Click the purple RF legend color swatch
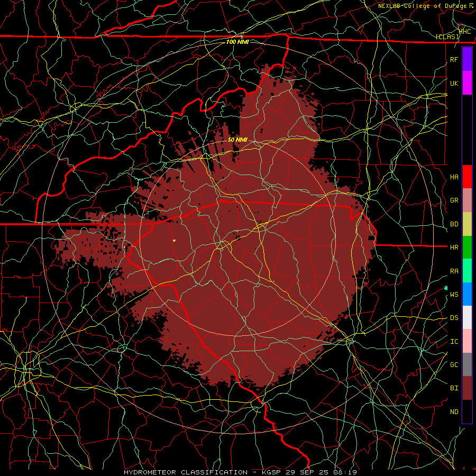 (x=467, y=59)
